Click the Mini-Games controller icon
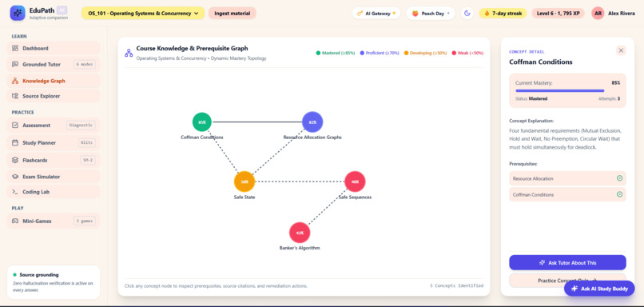Image resolution: width=644 pixels, height=307 pixels. tap(15, 221)
